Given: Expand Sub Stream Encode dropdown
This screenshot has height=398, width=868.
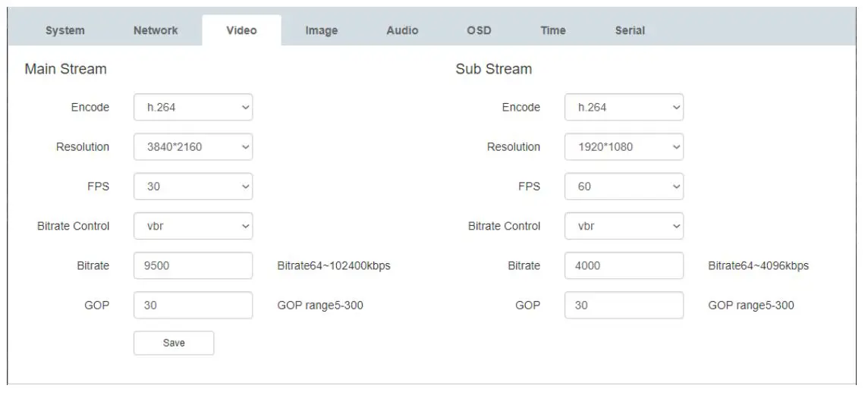Looking at the screenshot, I should (x=624, y=108).
